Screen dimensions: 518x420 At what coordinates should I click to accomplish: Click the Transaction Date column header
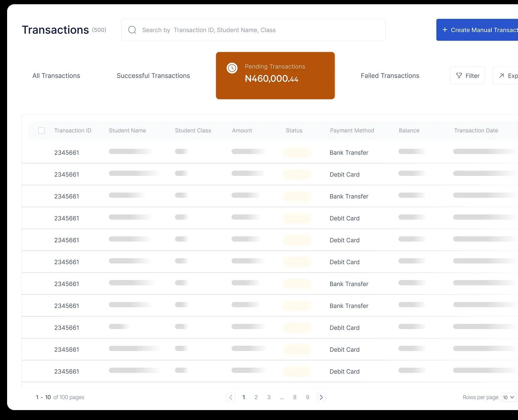(476, 131)
